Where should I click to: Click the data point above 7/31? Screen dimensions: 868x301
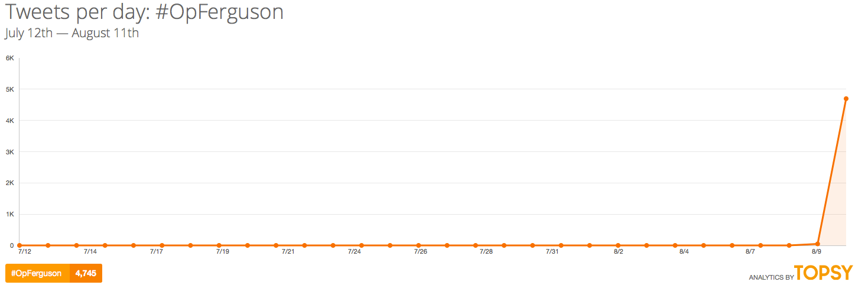tap(561, 245)
